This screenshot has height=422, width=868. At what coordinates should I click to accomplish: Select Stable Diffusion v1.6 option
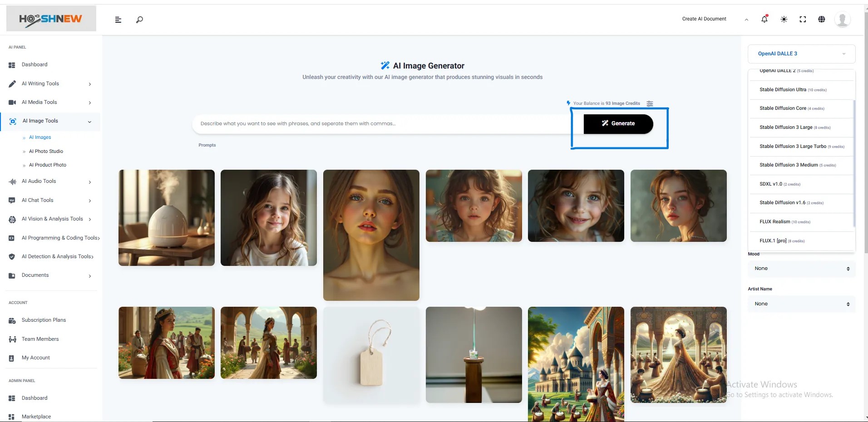coord(802,203)
